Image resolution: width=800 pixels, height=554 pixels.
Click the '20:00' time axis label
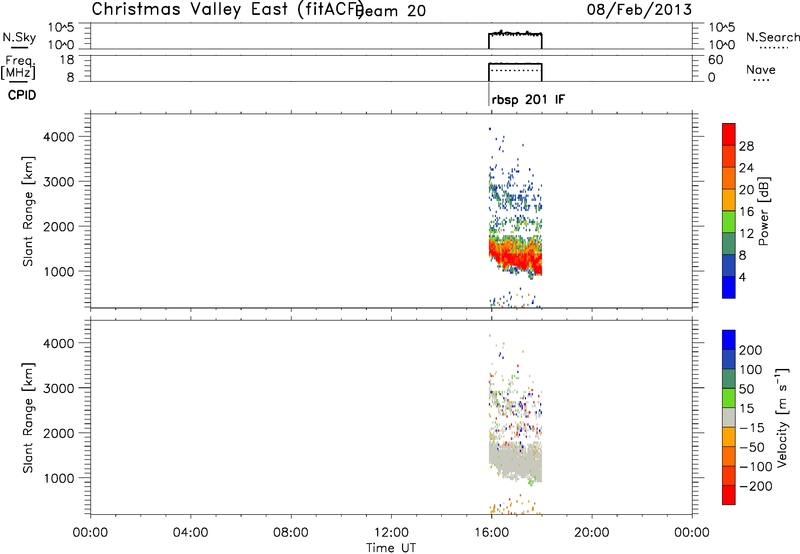[x=591, y=533]
